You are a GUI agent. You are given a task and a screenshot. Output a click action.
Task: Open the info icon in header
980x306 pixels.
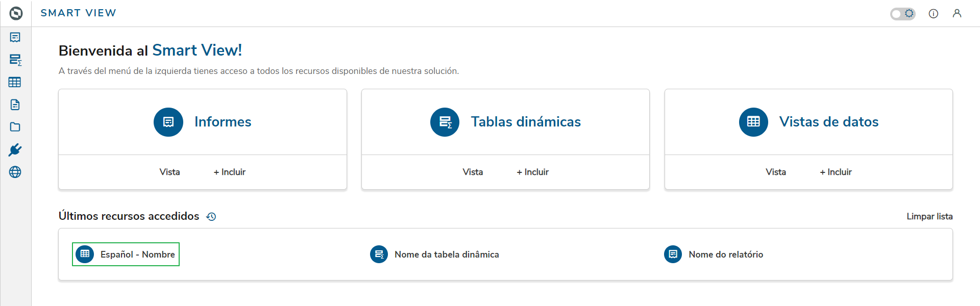click(933, 14)
